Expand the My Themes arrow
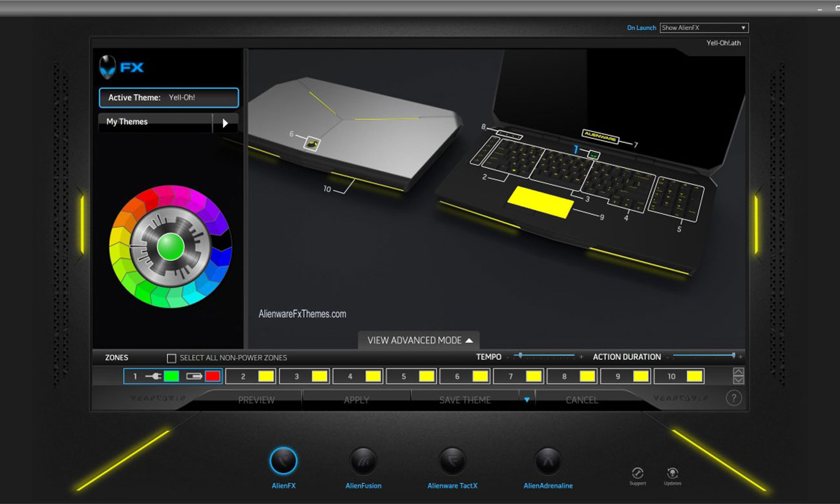This screenshot has height=504, width=840. (x=226, y=123)
